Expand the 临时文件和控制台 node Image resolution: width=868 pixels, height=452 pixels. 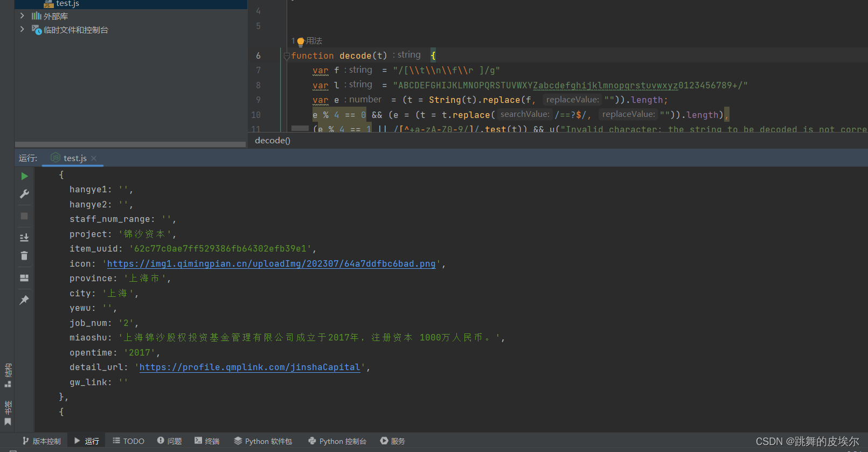pos(22,30)
